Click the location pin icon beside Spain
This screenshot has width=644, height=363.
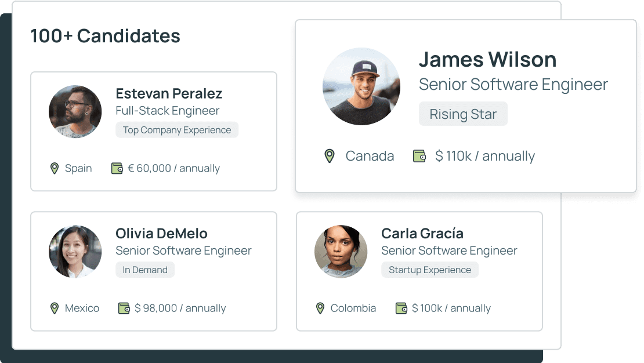[x=55, y=168]
